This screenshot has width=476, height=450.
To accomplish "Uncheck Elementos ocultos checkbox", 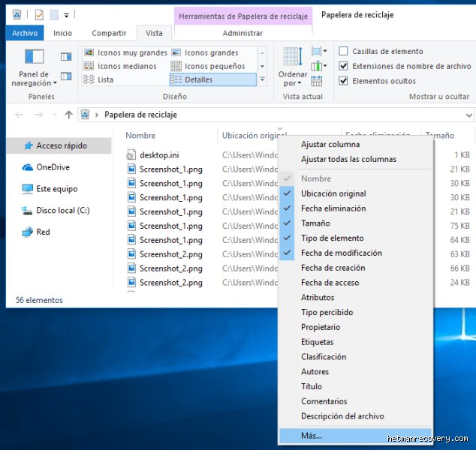I will (343, 81).
